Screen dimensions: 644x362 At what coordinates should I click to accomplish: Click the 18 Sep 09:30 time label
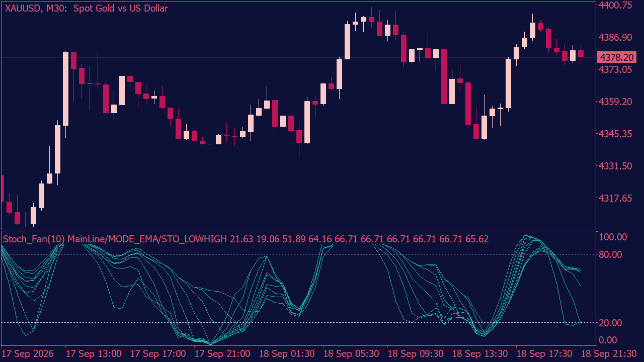tap(416, 353)
